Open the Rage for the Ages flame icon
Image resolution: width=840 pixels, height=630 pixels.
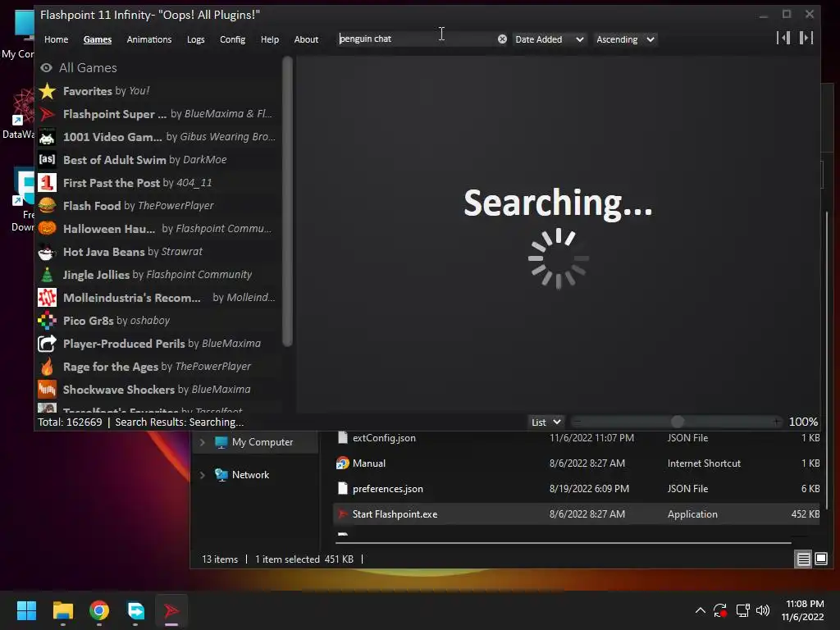pos(47,367)
